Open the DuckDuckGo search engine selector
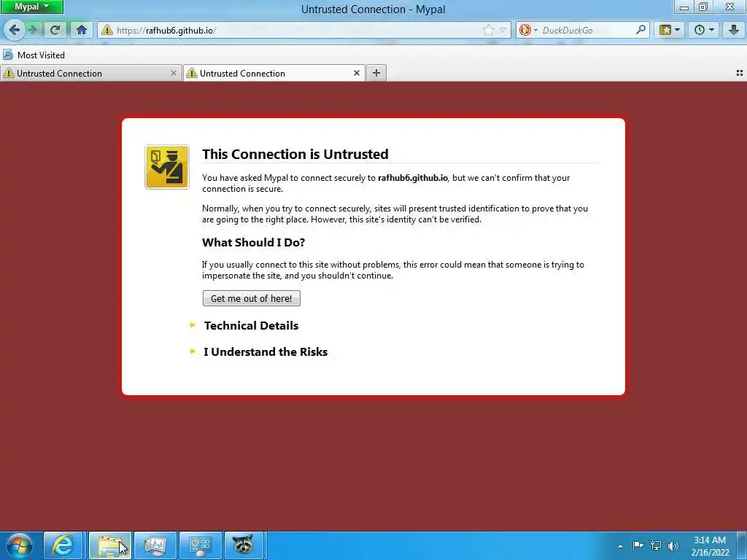747x560 pixels. pyautogui.click(x=528, y=30)
